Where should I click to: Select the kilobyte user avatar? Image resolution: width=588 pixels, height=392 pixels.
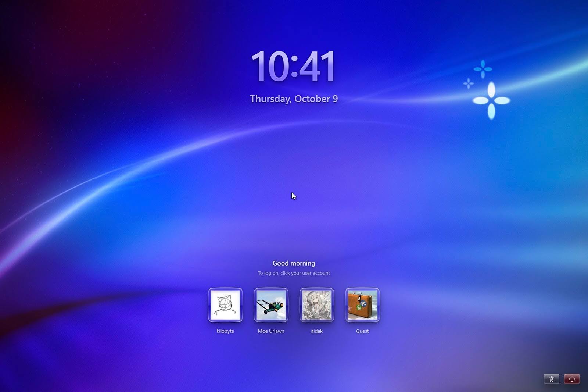coord(225,305)
